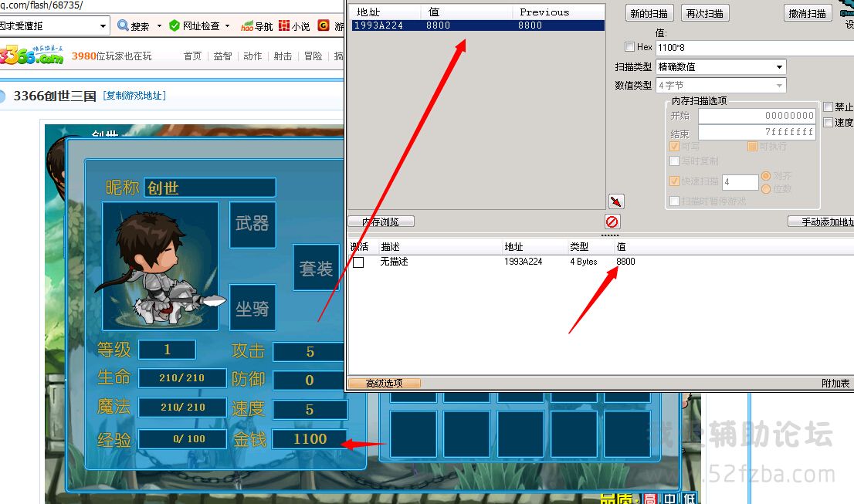The image size is (854, 504).
Task: Select the 套装 equipment slot
Action: click(316, 268)
